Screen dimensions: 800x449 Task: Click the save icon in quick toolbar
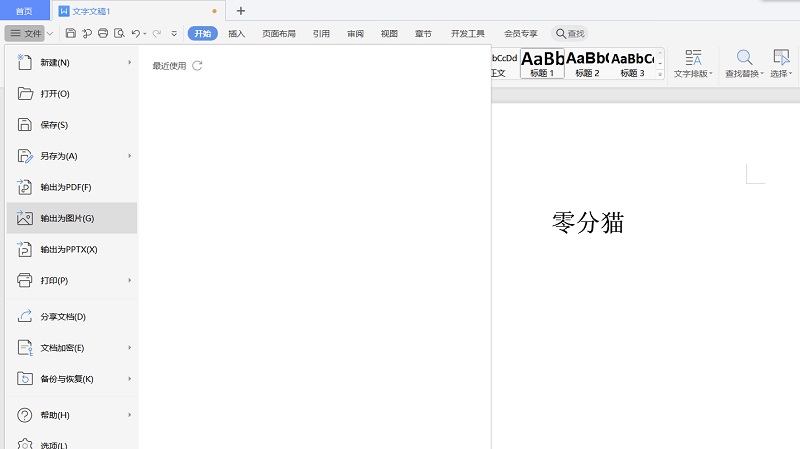(x=71, y=33)
